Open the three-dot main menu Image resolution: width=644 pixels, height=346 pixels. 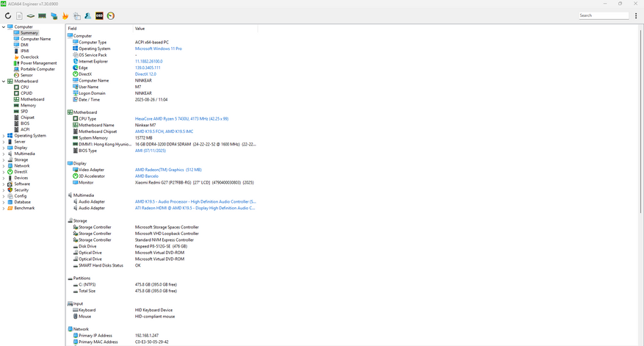(636, 16)
